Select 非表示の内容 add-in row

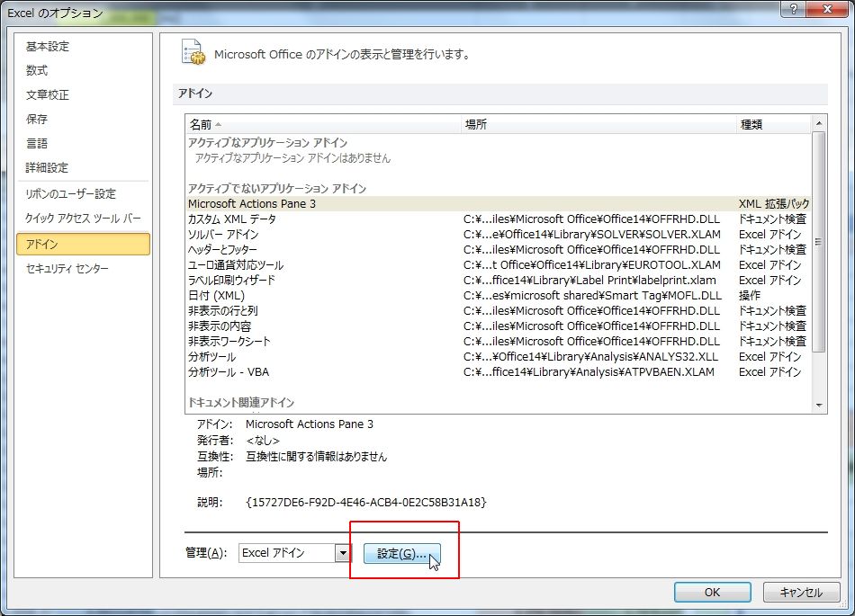(498, 326)
